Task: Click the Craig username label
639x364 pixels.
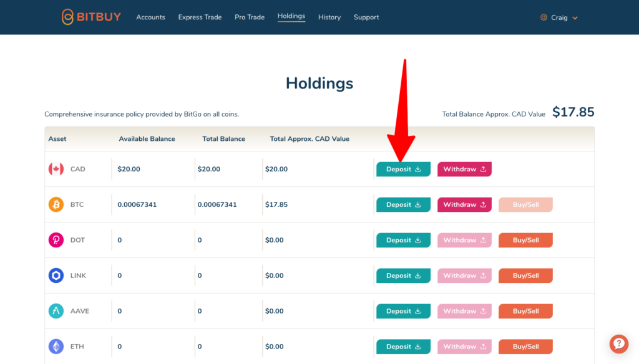Action: (559, 17)
